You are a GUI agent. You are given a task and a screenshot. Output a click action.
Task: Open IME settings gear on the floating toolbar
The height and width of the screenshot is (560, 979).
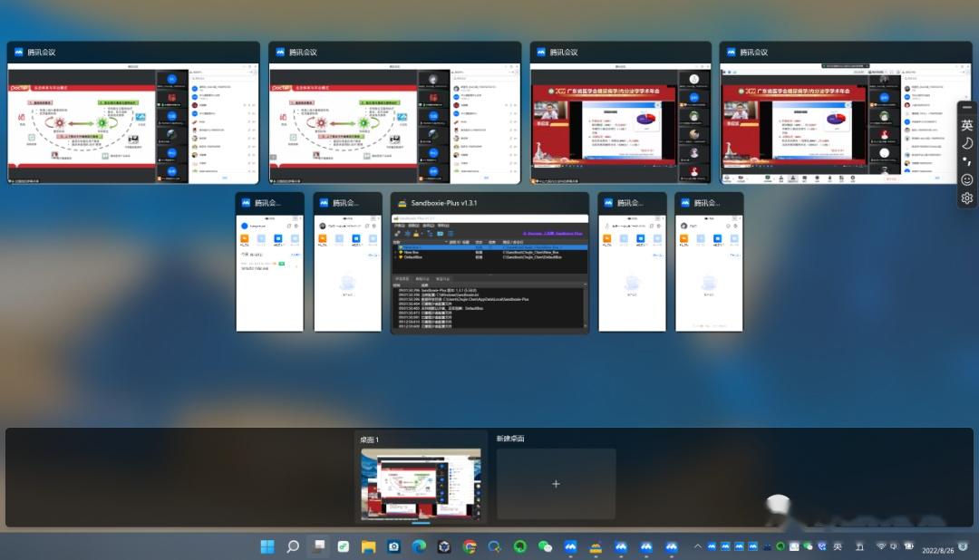966,198
